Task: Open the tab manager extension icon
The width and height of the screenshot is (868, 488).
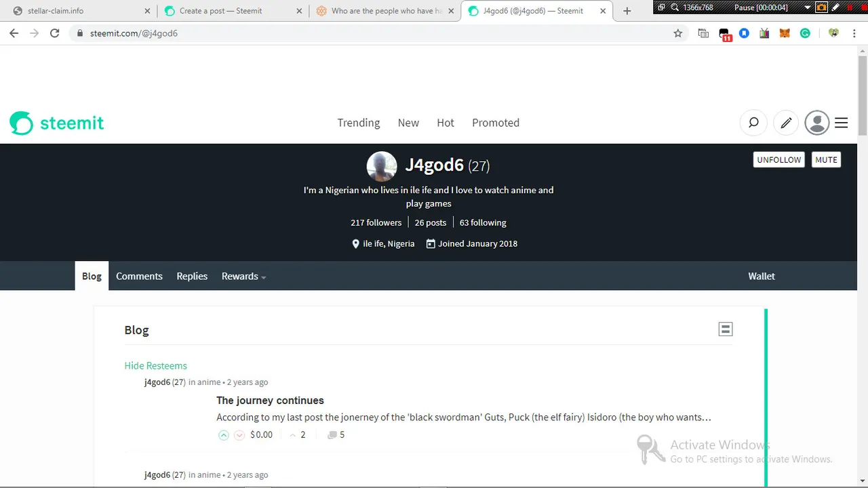Action: coord(703,33)
